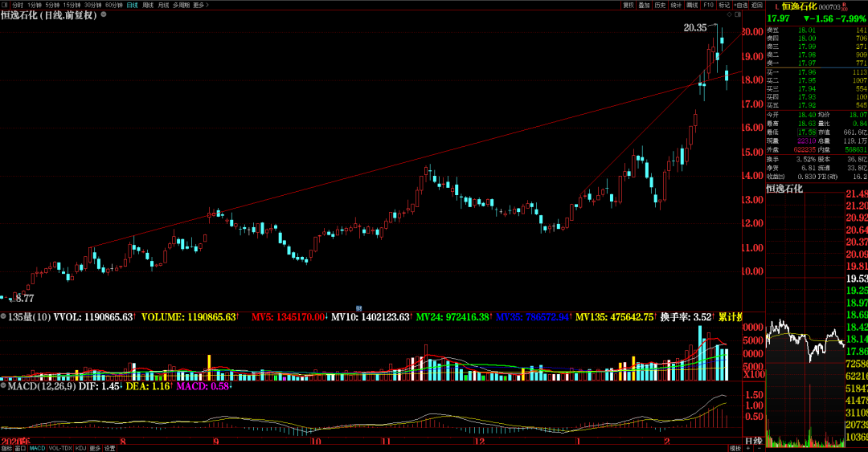Click the panel layout icon before 分时
Image resolution: width=868 pixels, height=452 pixels.
[5, 5]
